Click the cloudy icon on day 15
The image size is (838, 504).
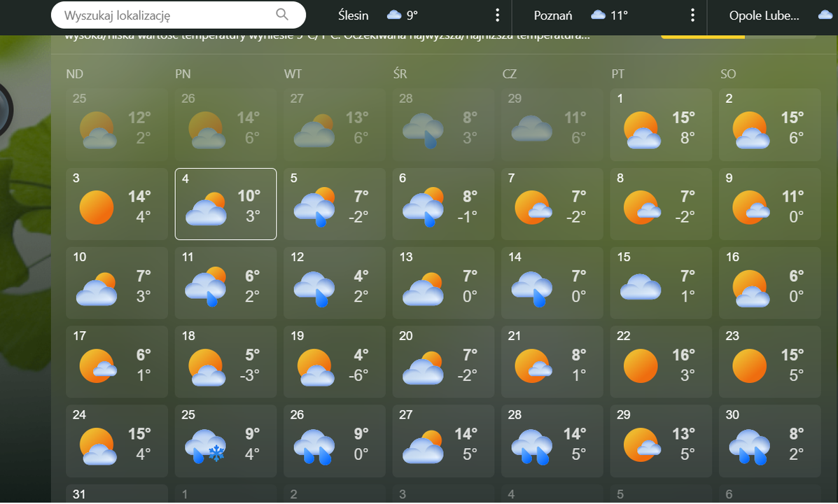641,287
